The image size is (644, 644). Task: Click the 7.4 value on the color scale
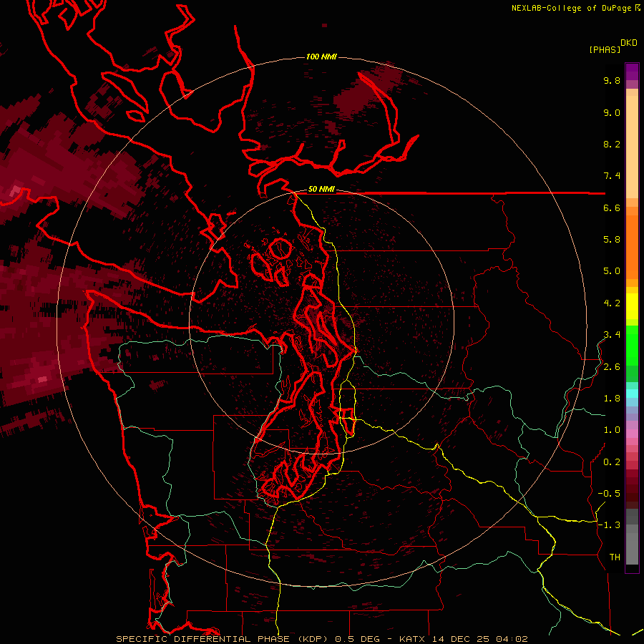pos(612,176)
